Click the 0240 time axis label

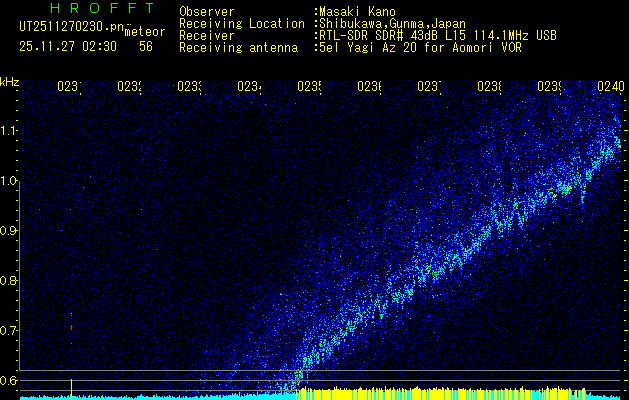coord(611,86)
